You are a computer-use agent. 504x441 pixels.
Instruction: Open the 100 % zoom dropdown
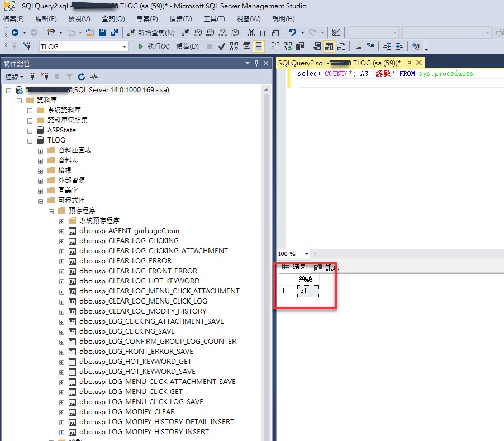[x=307, y=254]
